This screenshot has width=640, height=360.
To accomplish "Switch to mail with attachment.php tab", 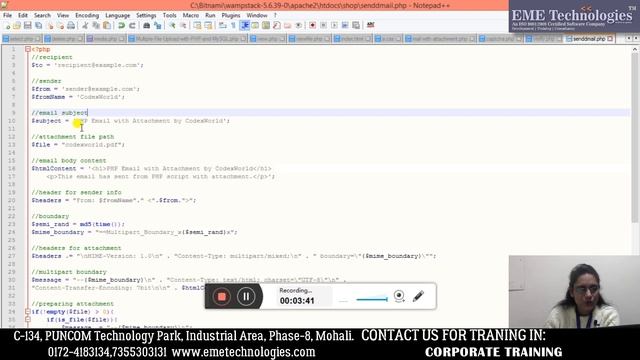I will click(440, 39).
